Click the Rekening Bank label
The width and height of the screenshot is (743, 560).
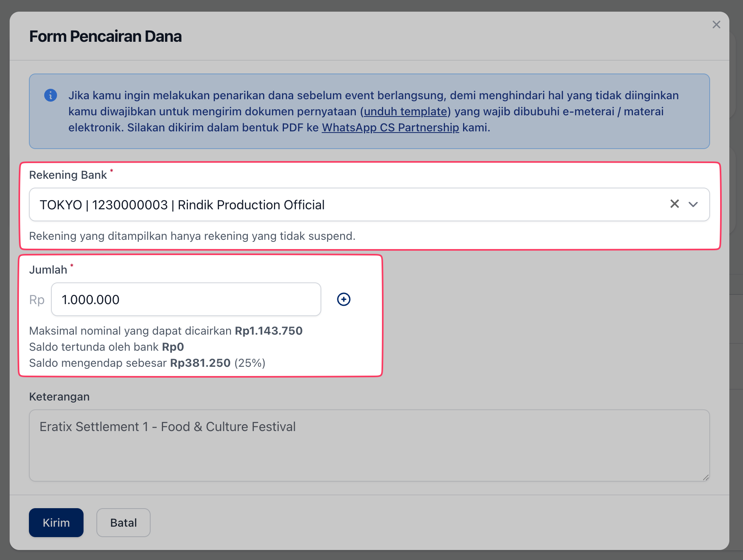coord(68,175)
